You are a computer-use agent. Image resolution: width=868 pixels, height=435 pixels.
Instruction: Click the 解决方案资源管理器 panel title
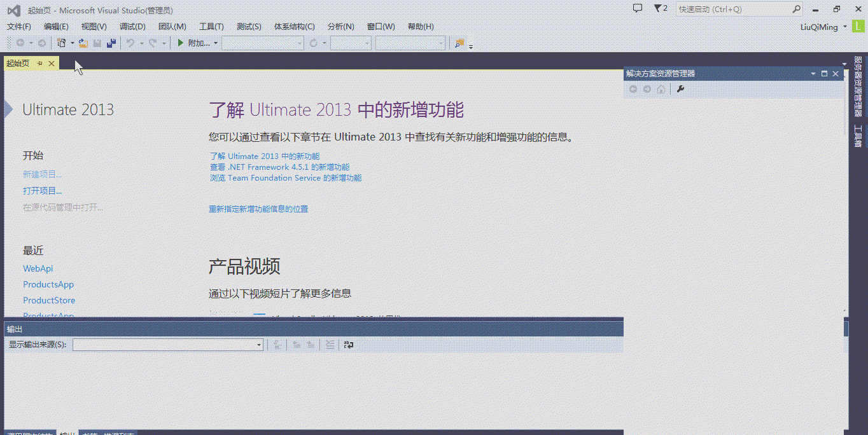661,74
